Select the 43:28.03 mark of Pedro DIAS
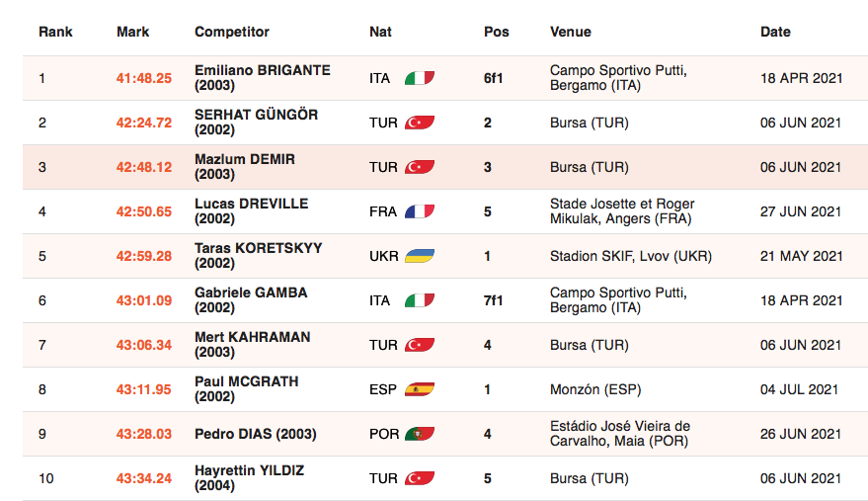The width and height of the screenshot is (868, 501). click(x=144, y=434)
